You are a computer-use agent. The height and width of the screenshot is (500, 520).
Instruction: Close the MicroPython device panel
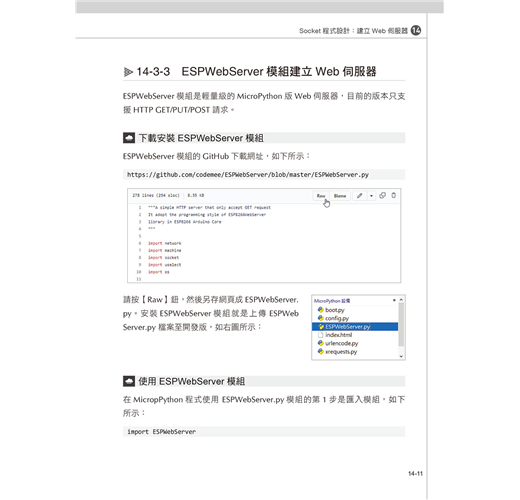click(x=394, y=300)
